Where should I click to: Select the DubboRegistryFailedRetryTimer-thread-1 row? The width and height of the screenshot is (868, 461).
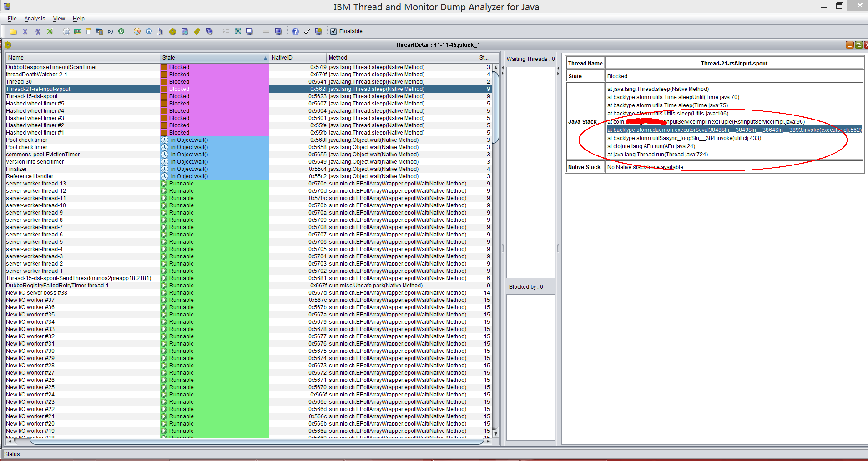(248, 286)
